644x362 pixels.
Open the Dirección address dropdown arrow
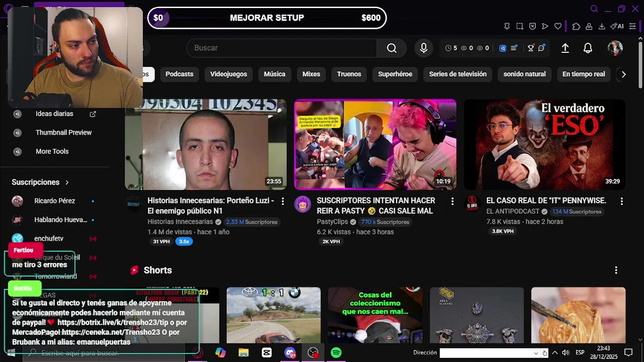click(536, 353)
